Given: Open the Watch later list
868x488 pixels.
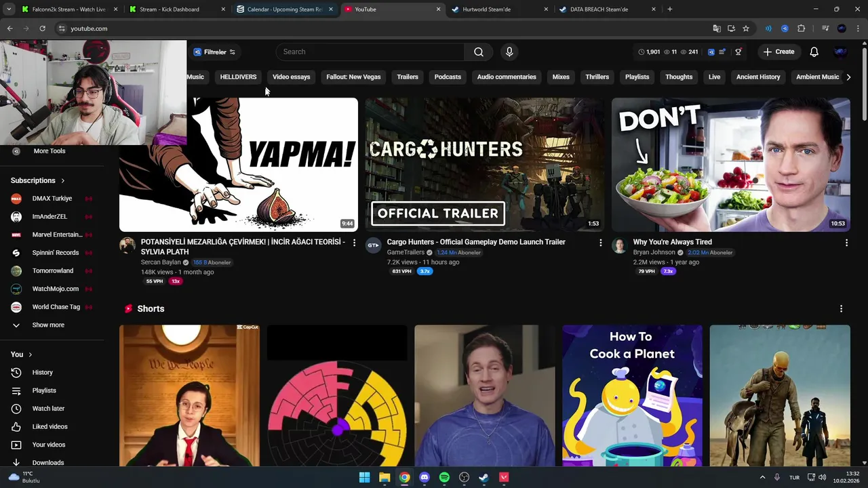Looking at the screenshot, I should tap(49, 409).
